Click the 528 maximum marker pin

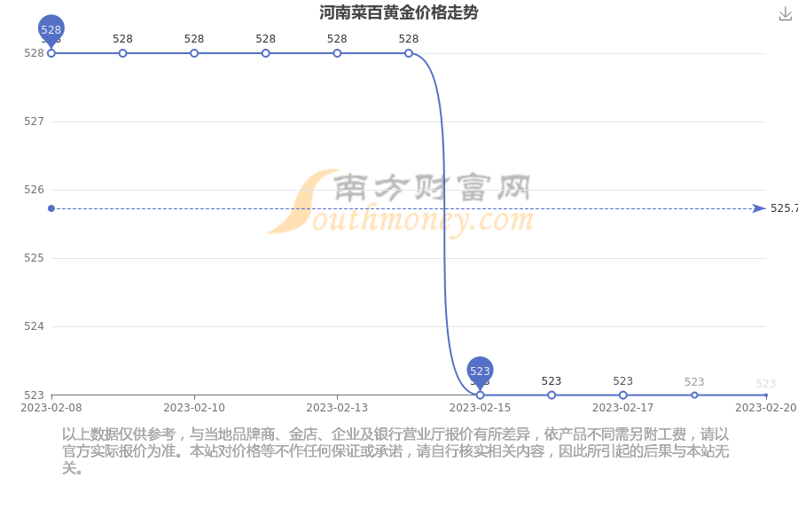[51, 31]
